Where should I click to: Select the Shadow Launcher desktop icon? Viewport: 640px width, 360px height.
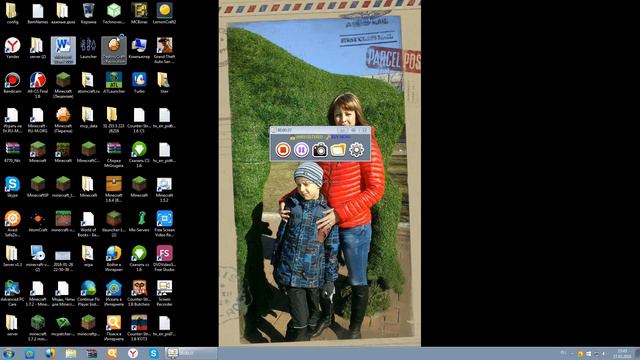[88, 48]
